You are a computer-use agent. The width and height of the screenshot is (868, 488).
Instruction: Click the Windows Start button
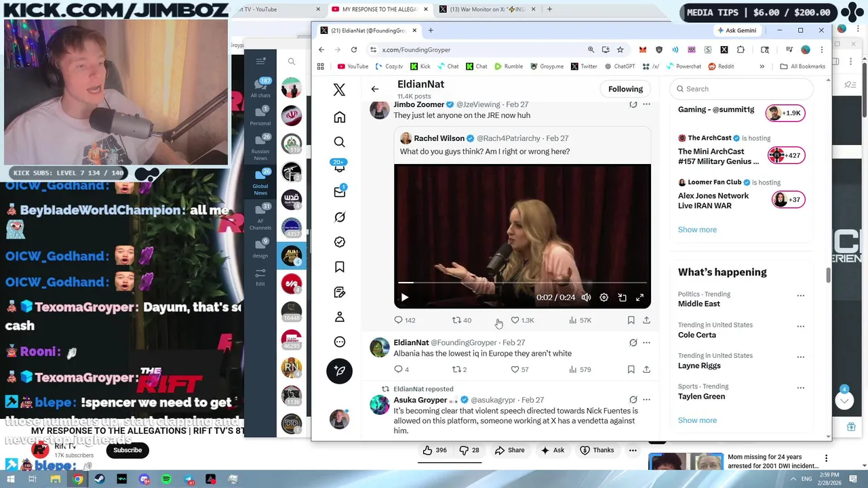coord(11,479)
